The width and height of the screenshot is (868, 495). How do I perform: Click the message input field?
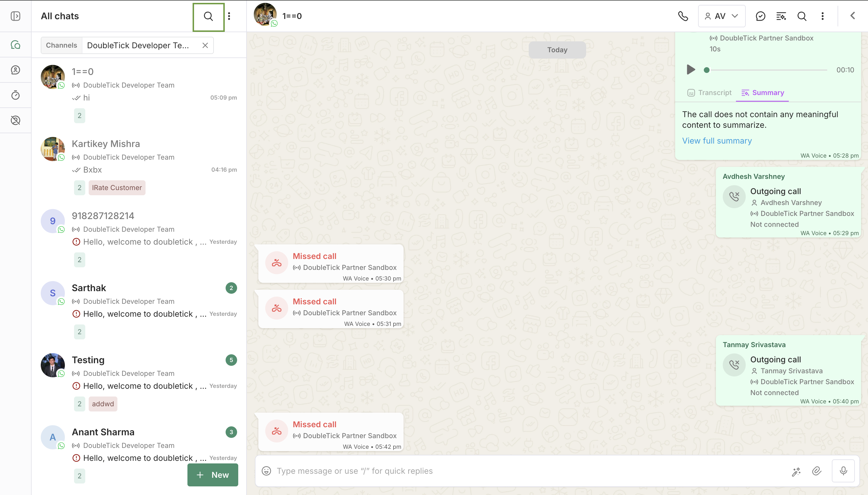tap(530, 471)
